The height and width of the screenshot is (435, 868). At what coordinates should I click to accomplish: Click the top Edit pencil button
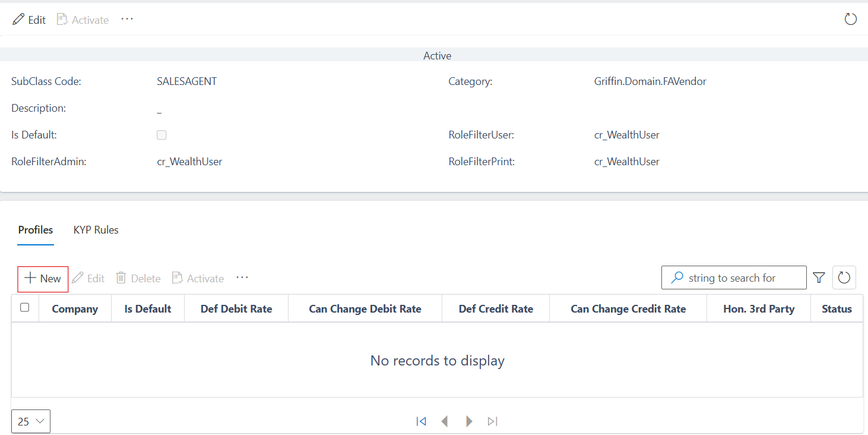(29, 20)
